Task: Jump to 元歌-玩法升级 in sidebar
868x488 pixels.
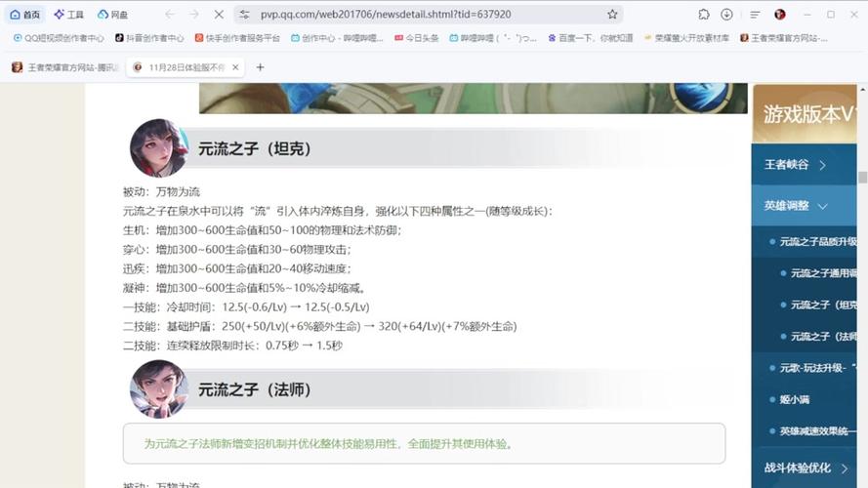Action: tap(817, 367)
